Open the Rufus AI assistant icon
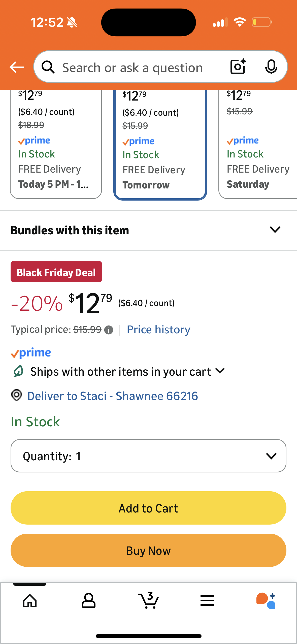Screen dimensions: 297x644 point(266,601)
